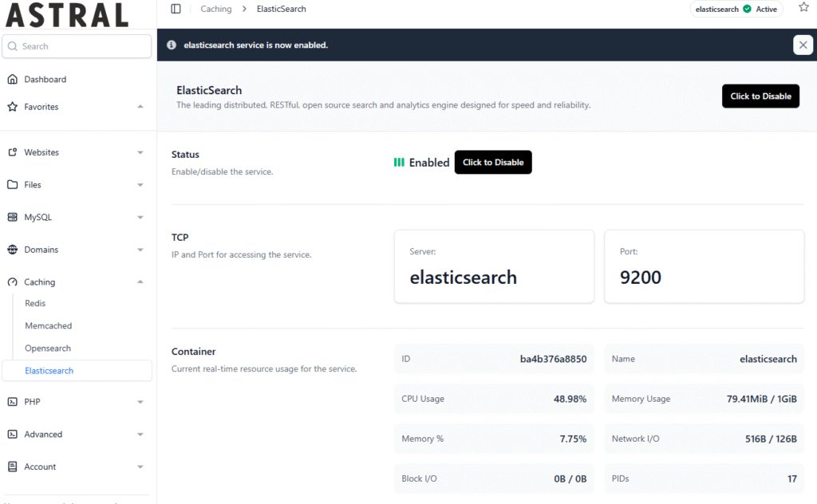Dismiss the notification with the X button
The image size is (817, 504).
point(803,45)
